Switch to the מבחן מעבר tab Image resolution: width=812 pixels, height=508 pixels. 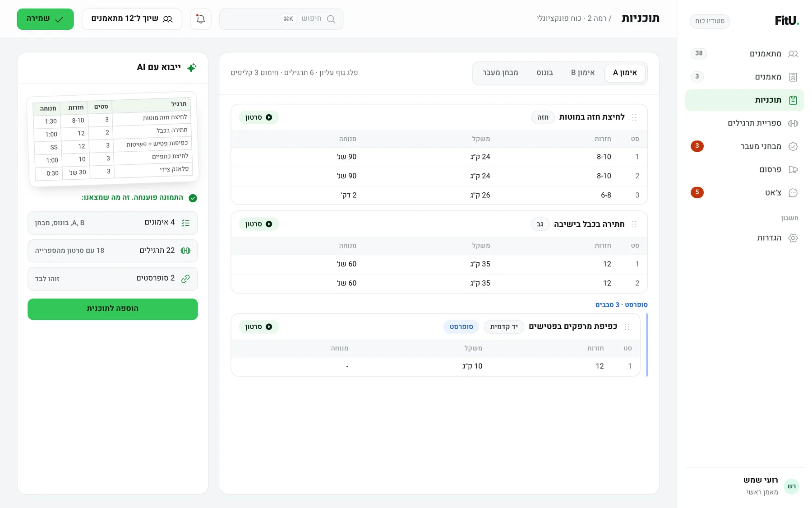click(x=500, y=73)
